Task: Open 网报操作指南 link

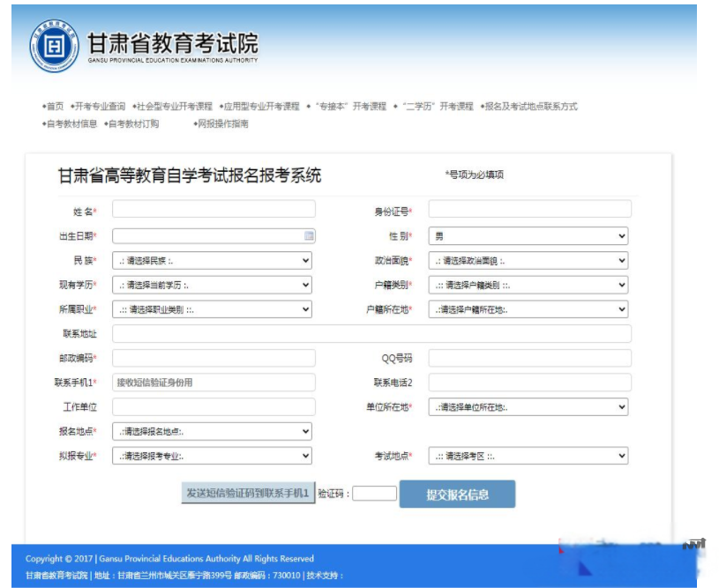Action: coord(222,124)
